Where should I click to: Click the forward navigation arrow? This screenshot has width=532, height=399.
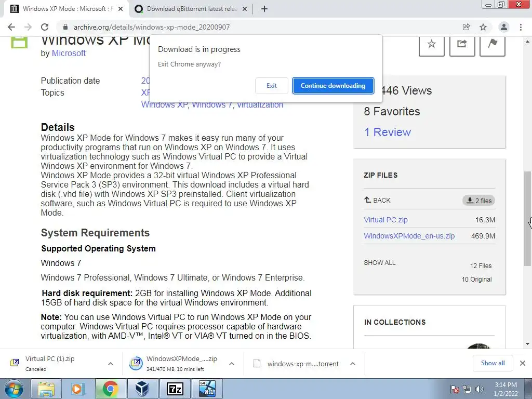coord(28,27)
